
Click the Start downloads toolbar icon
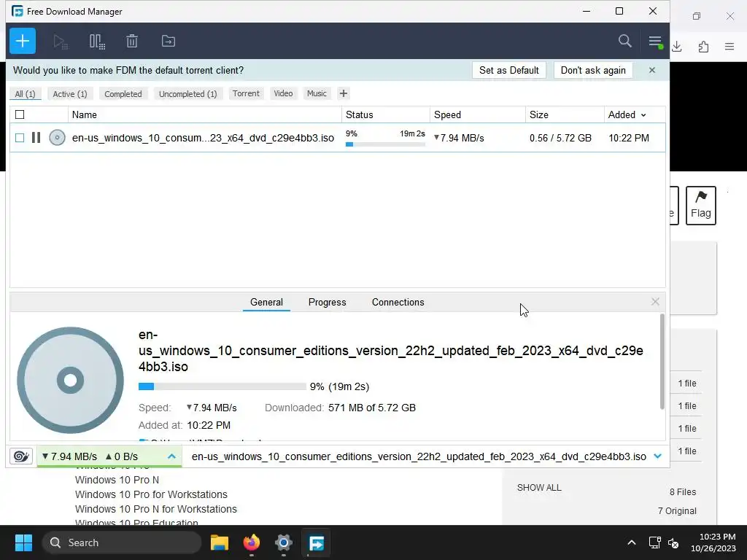60,42
